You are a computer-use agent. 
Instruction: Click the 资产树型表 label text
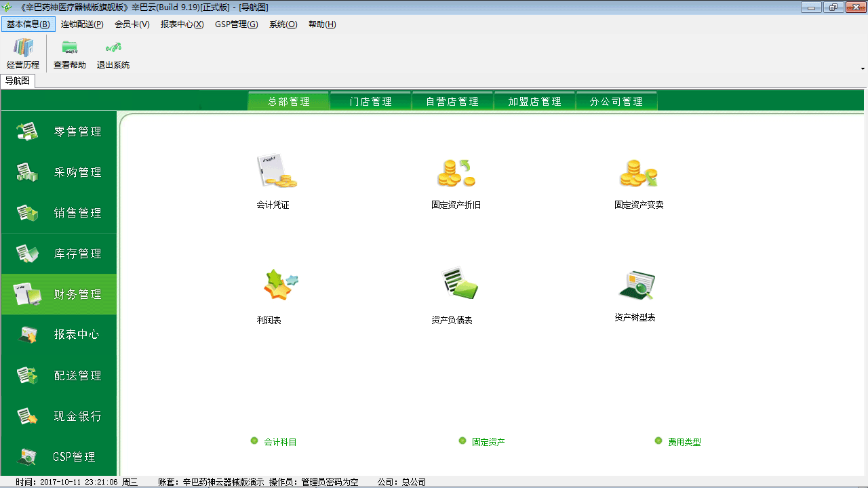[635, 317]
